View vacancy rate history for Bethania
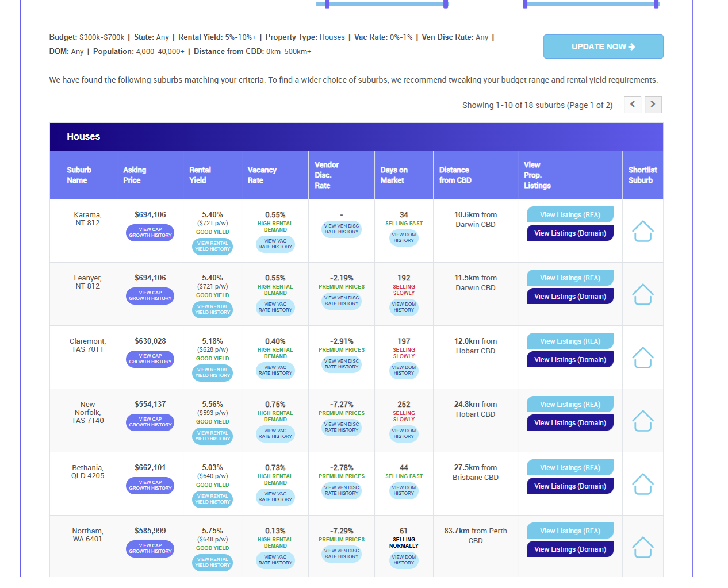Viewport: 728px width, 588px height. pyautogui.click(x=275, y=497)
